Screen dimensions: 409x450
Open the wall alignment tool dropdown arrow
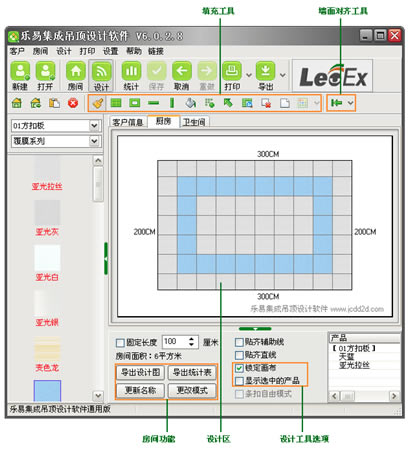(350, 103)
